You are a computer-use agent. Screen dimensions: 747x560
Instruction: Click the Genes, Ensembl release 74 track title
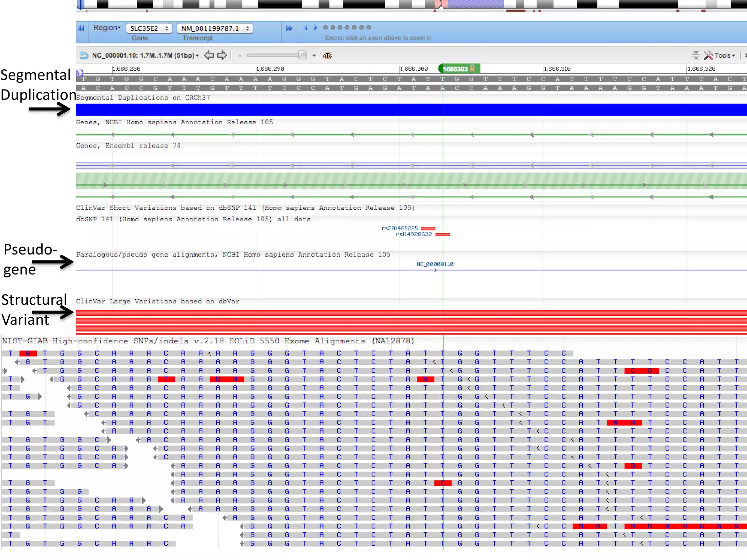point(128,145)
